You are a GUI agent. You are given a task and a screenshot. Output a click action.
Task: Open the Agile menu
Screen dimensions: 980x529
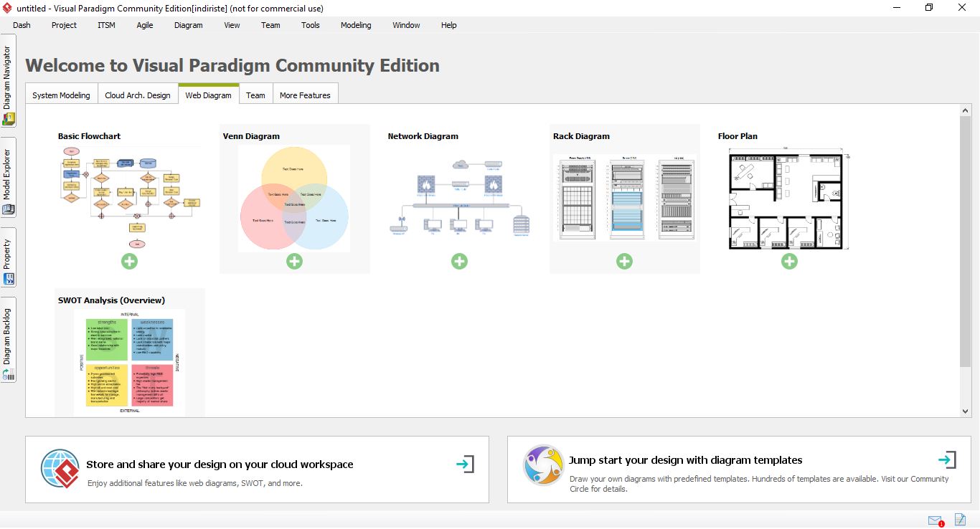[145, 25]
